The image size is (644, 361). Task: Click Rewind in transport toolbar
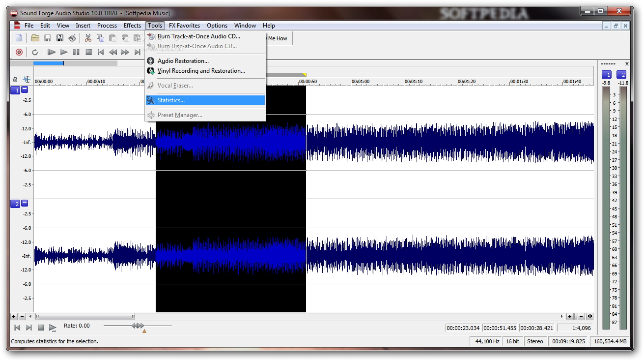(113, 52)
